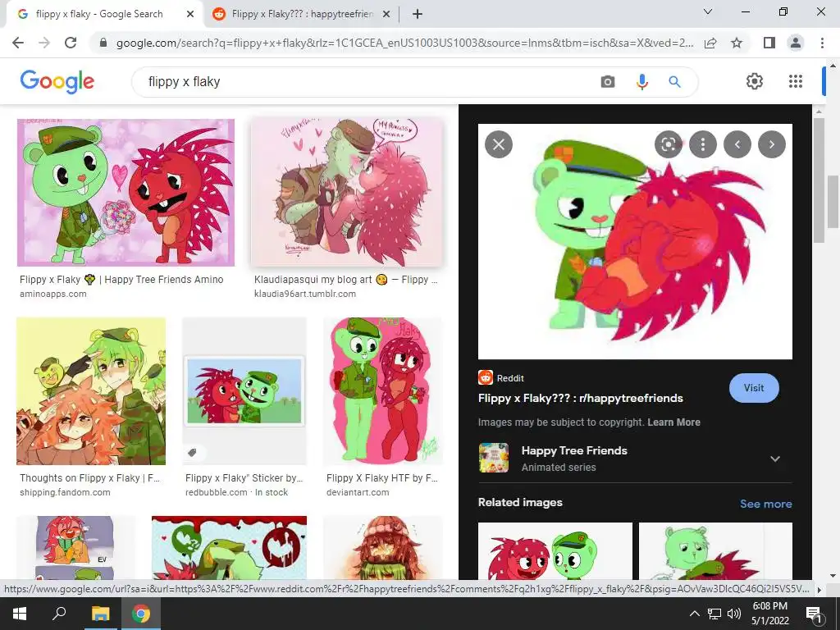Click See more related images

pos(765,504)
